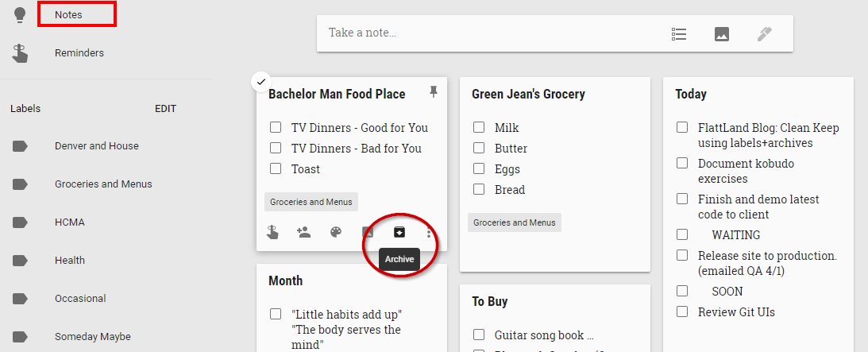
Task: Check the Review Git UIs item
Action: point(682,311)
